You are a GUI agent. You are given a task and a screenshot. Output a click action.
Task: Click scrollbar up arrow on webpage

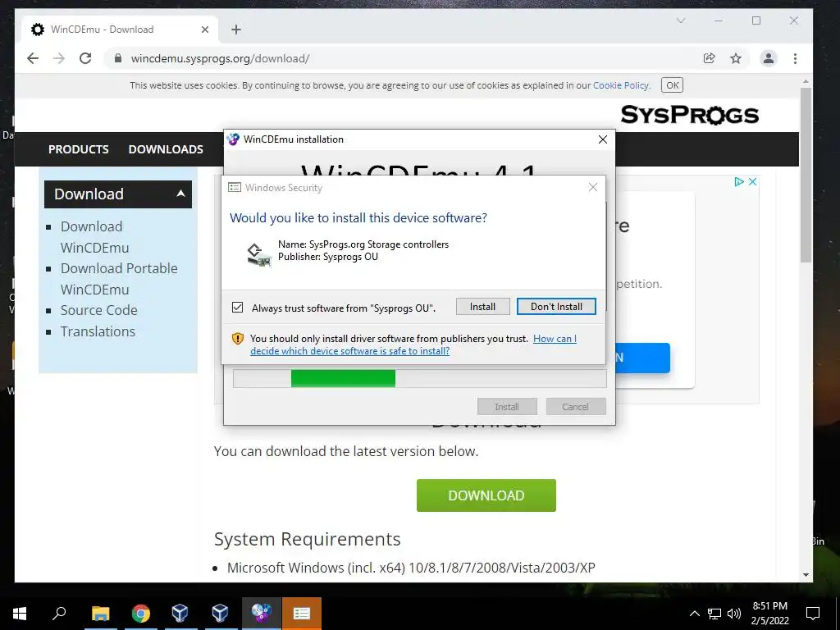[806, 81]
